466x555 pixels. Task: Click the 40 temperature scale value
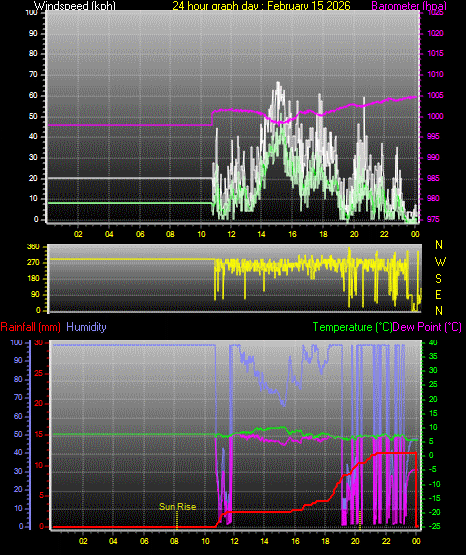pos(433,343)
